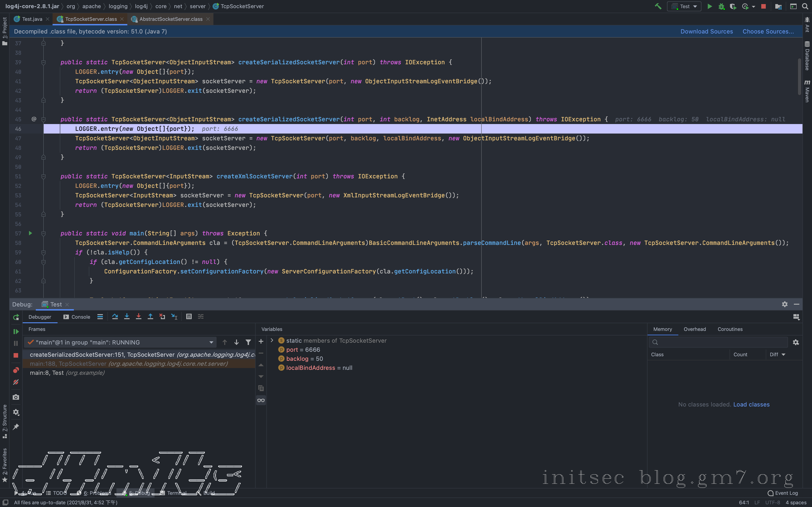This screenshot has height=507, width=812.
Task: Click the Step Out icon
Action: point(150,317)
